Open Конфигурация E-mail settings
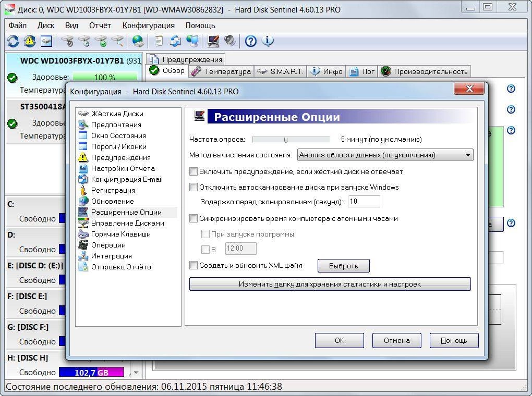This screenshot has width=532, height=396. [127, 179]
